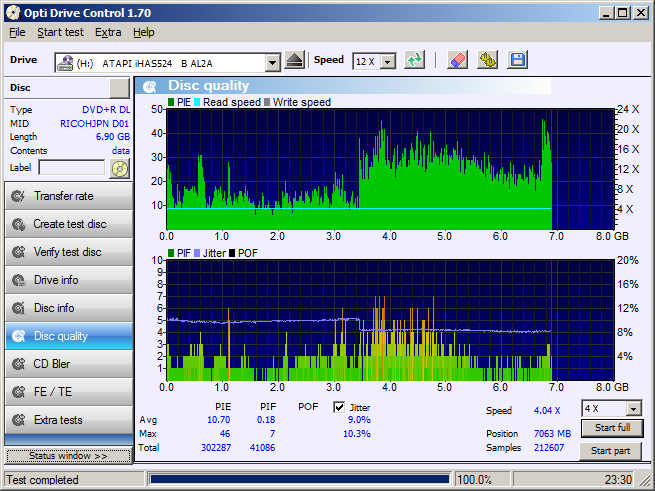655x491 pixels.
Task: Click the PIF green legend swatch
Action: [x=171, y=253]
